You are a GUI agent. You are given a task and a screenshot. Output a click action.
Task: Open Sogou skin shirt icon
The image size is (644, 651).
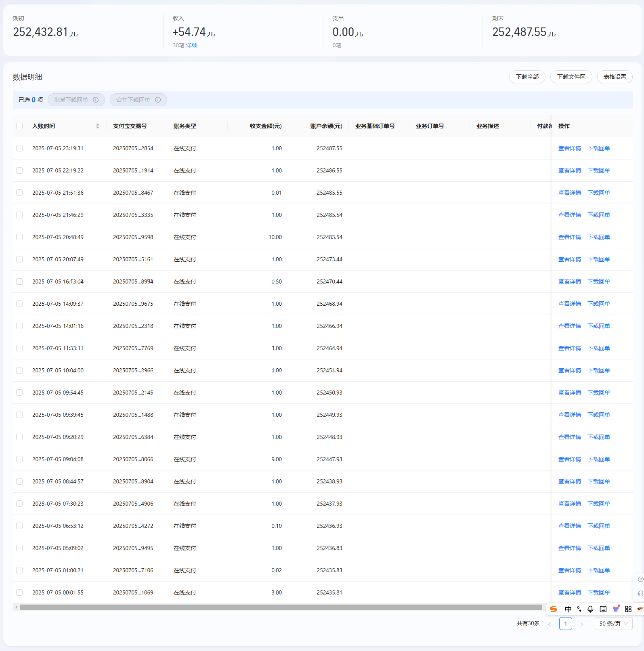tap(616, 609)
